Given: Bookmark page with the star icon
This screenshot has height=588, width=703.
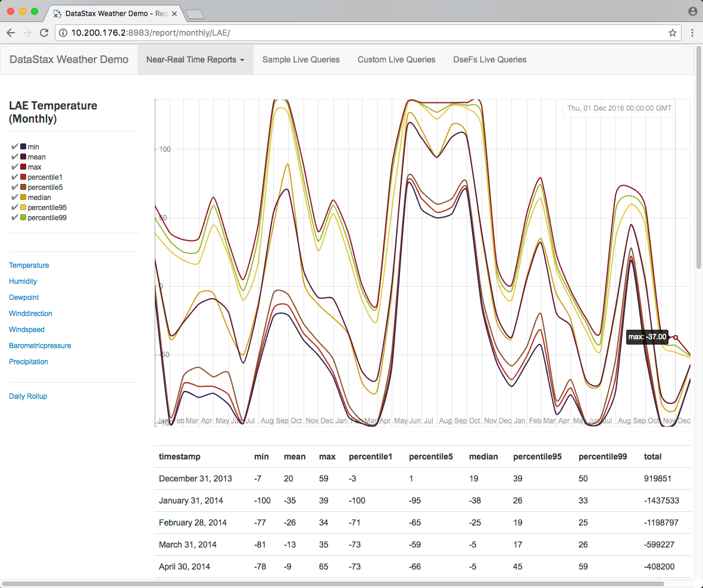Looking at the screenshot, I should pyautogui.click(x=672, y=33).
